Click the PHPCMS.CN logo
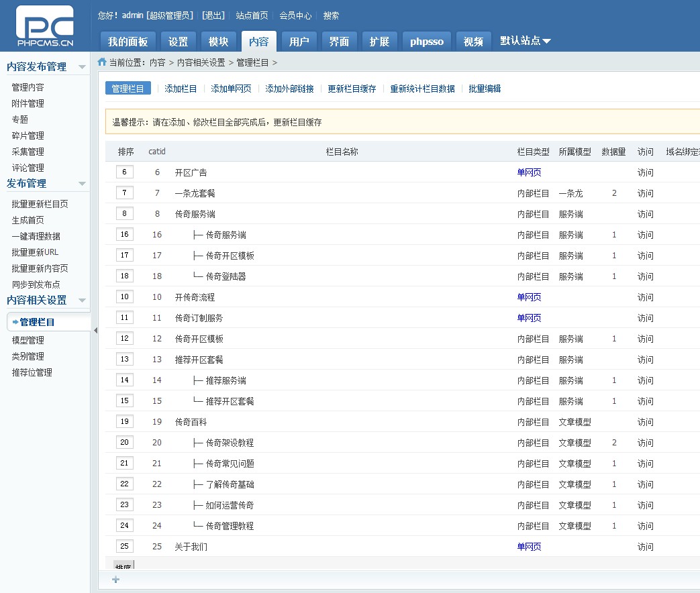This screenshot has width=700, height=593. click(x=45, y=26)
